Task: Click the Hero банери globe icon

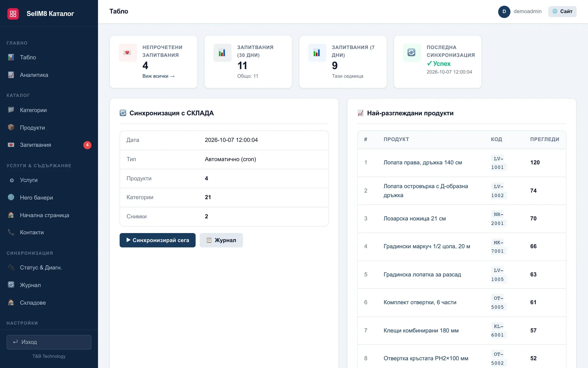Action: (11, 197)
